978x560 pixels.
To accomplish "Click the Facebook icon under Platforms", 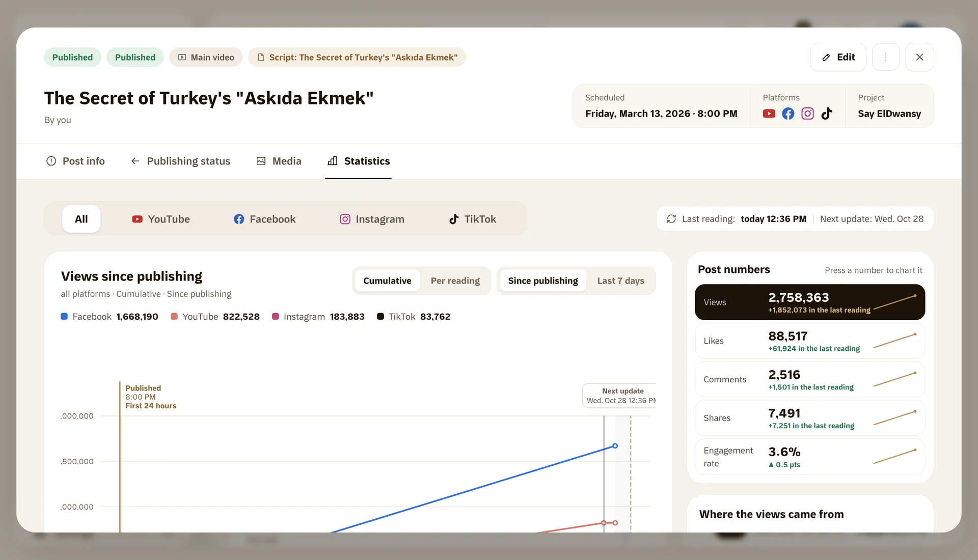I will coord(788,114).
